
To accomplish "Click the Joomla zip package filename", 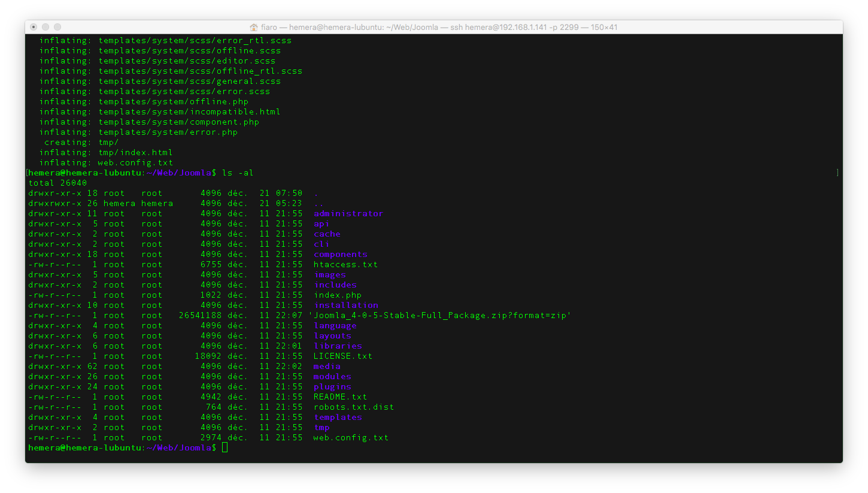I will 440,316.
